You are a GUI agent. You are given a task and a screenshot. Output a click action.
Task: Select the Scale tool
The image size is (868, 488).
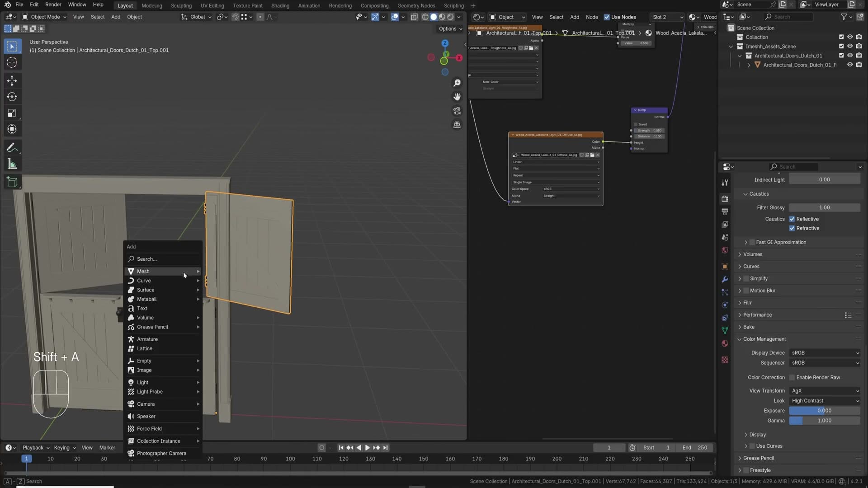point(12,113)
